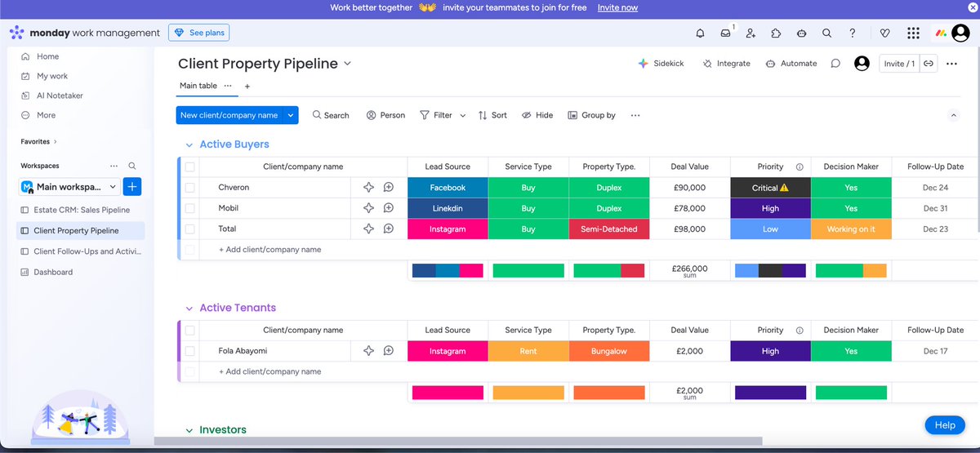Tick the Mobil row checkbox
This screenshot has height=453, width=980.
tap(189, 208)
